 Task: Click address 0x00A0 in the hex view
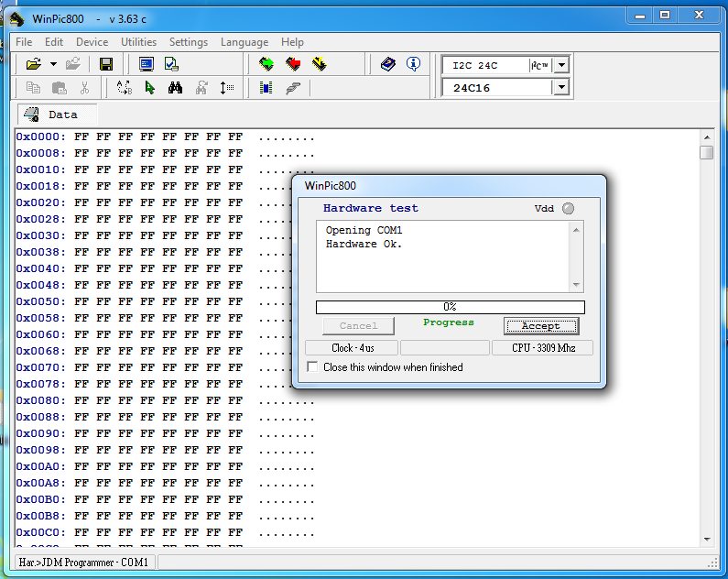coord(40,466)
